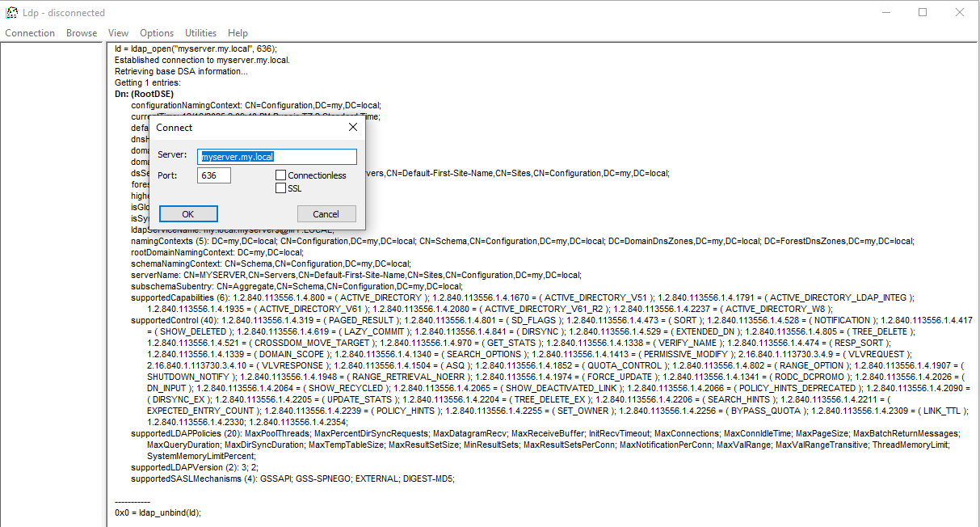Click the empty left tree pane
This screenshot has height=527, width=980.
pos(53,283)
